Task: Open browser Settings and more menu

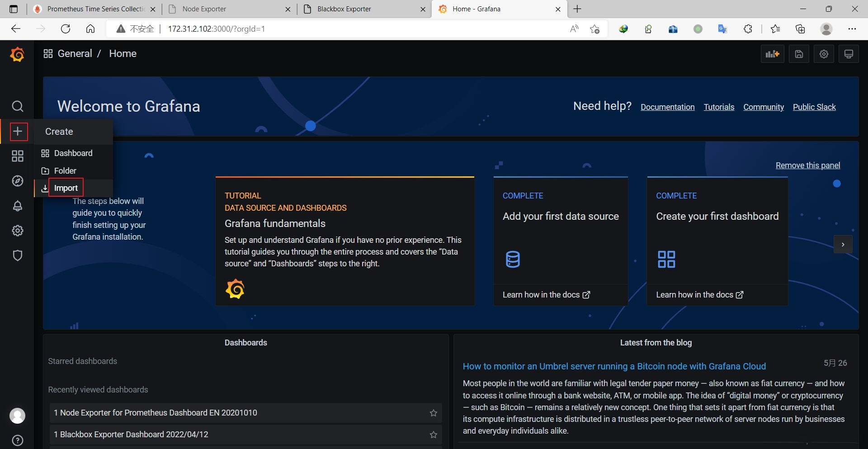Action: coord(852,29)
